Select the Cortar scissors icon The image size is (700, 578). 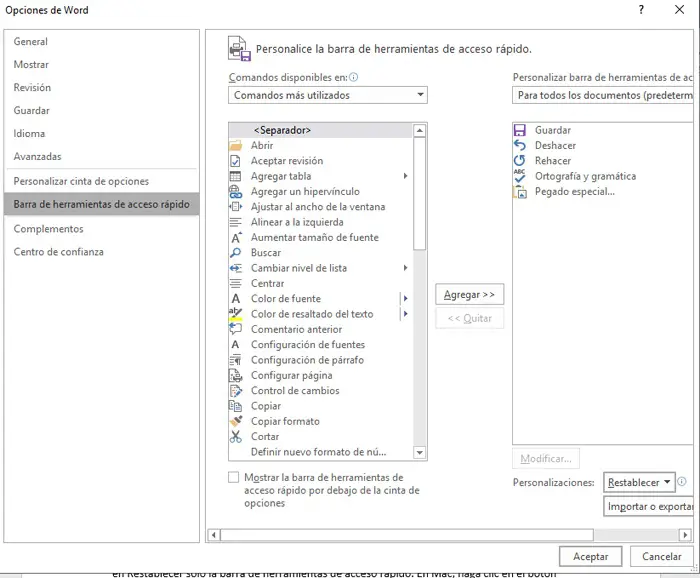tap(235, 437)
